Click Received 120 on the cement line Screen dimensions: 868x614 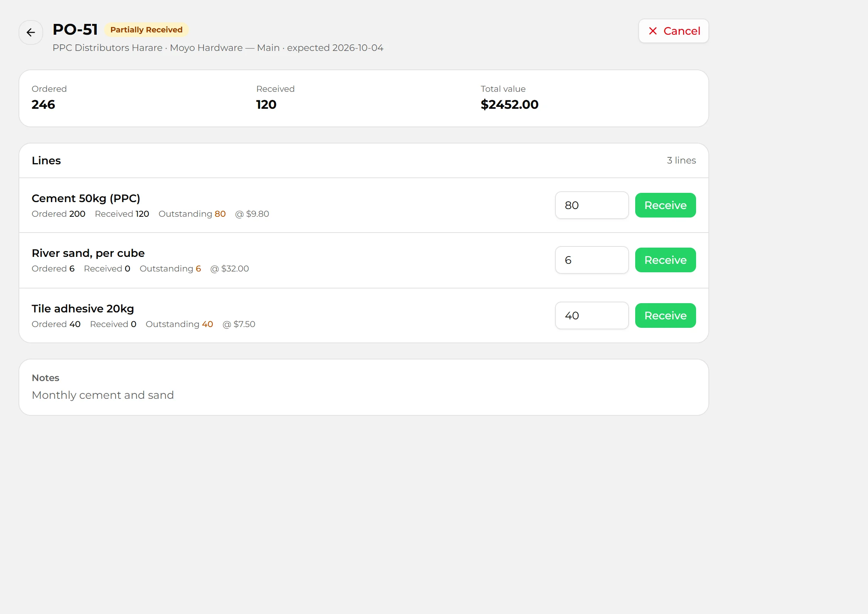122,214
